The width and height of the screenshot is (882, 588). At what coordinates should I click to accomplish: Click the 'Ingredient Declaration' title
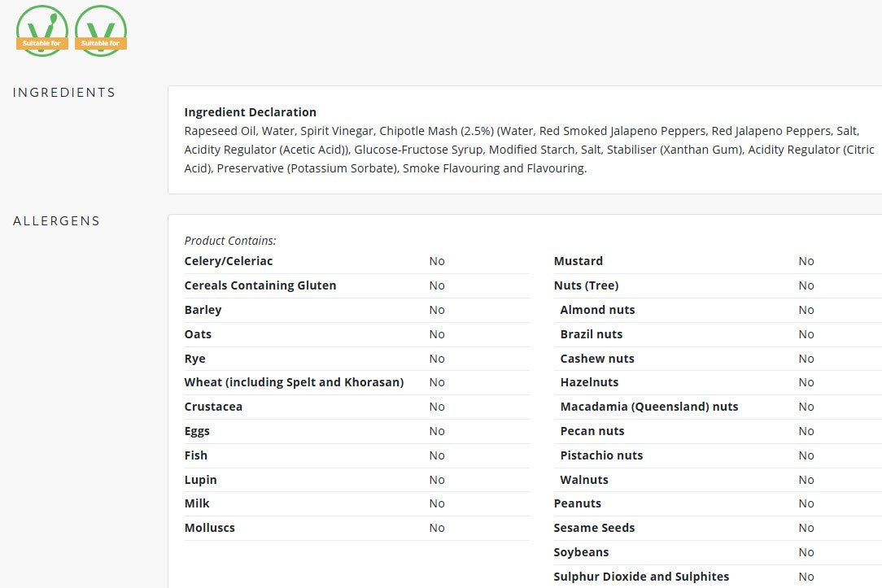tap(250, 112)
